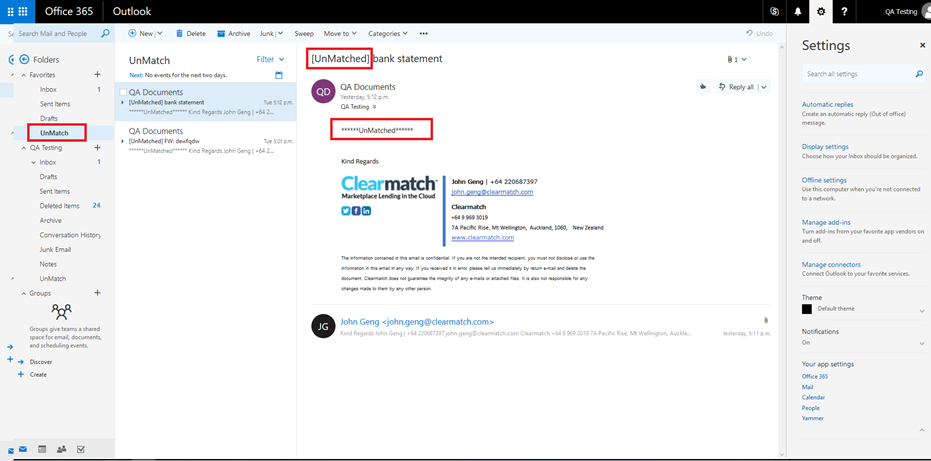
Task: Open Clearmatch LinkedIn icon in signature
Action: (366, 210)
